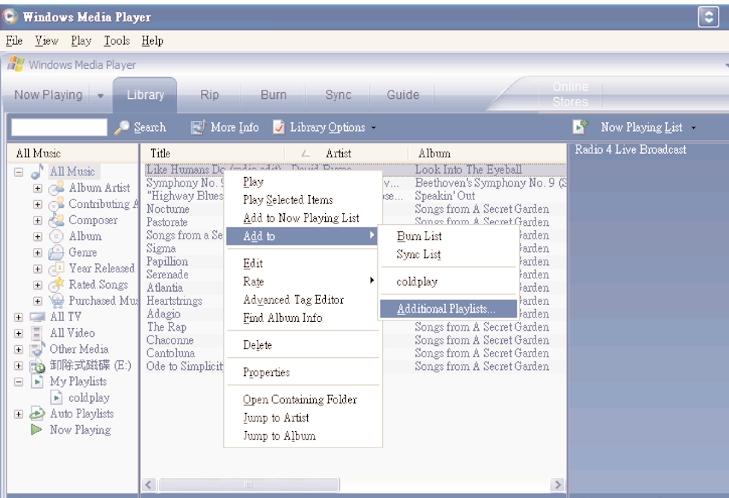Select Burn List in the submenu
This screenshot has height=498, width=729.
coord(448,236)
